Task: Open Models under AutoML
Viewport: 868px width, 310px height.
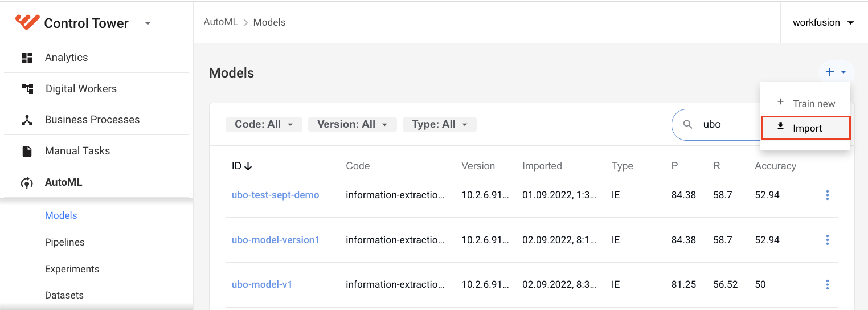Action: click(x=61, y=215)
